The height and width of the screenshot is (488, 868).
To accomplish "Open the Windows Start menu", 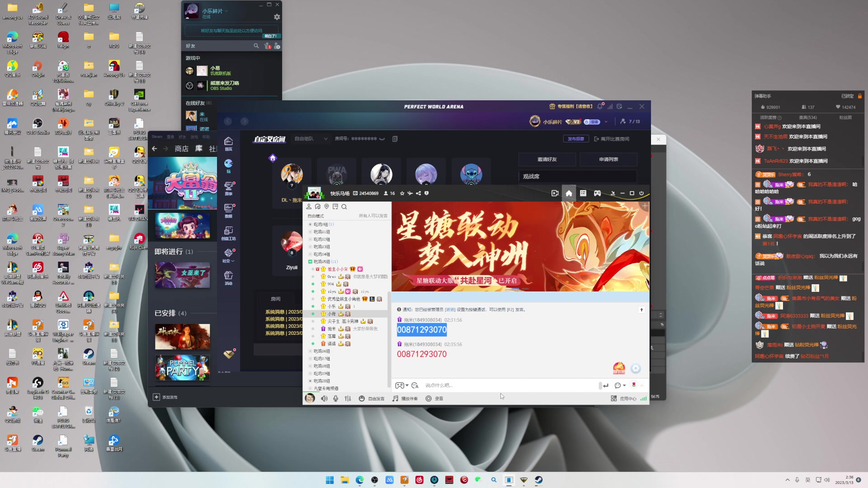I will 330,480.
